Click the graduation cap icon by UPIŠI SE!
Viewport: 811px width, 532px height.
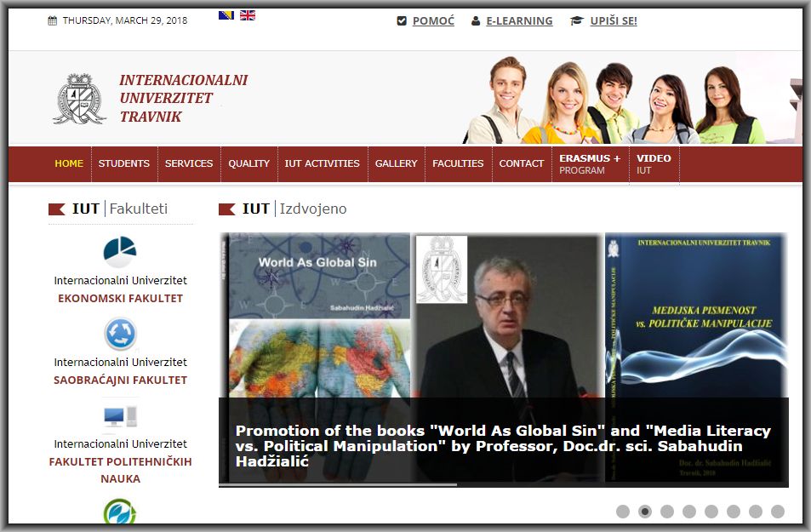click(x=577, y=20)
